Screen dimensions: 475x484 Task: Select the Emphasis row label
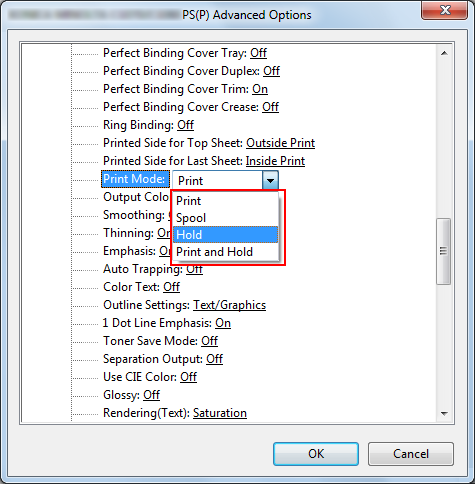[130, 251]
